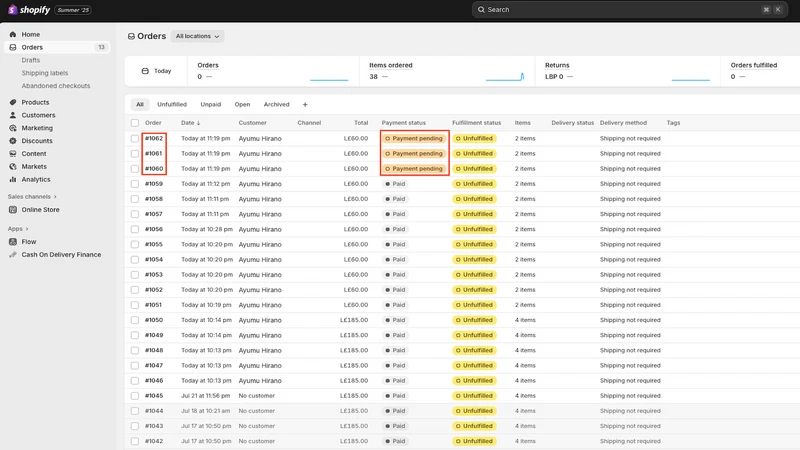Expand the Apps section chevron
This screenshot has width=800, height=450.
pyautogui.click(x=27, y=229)
